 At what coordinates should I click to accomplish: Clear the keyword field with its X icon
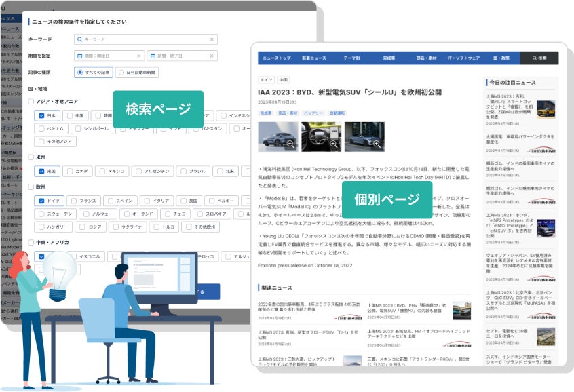point(212,39)
